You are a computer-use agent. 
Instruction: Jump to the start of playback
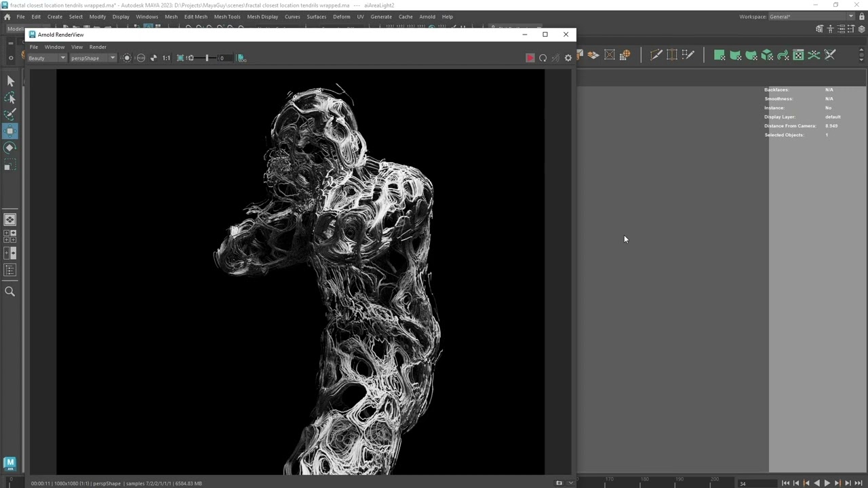[x=785, y=483]
